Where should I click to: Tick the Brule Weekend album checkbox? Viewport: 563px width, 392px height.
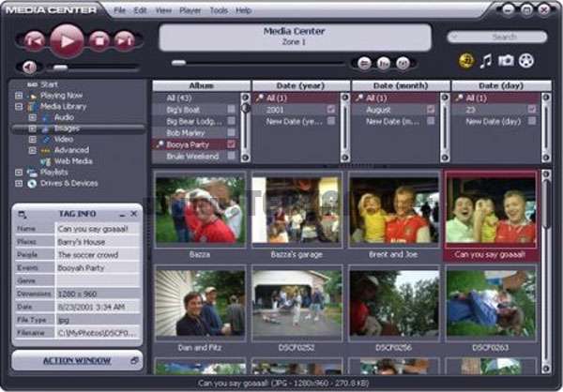(x=231, y=156)
